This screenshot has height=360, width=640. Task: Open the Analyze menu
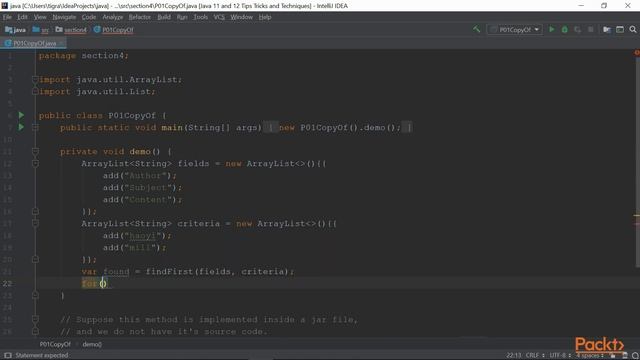113,17
